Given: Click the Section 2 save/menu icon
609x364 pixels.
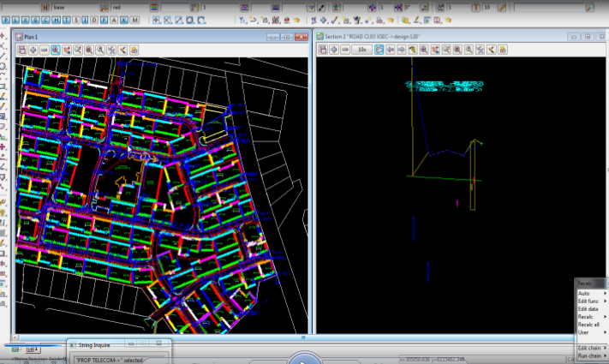Looking at the screenshot, I should pyautogui.click(x=323, y=50).
